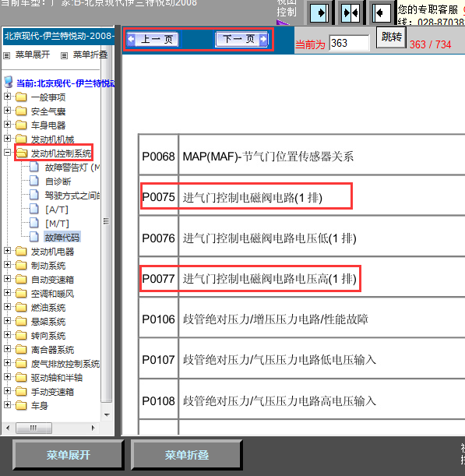Click the tree panel scroll-down arrow
The image size is (465, 476).
(107, 414)
